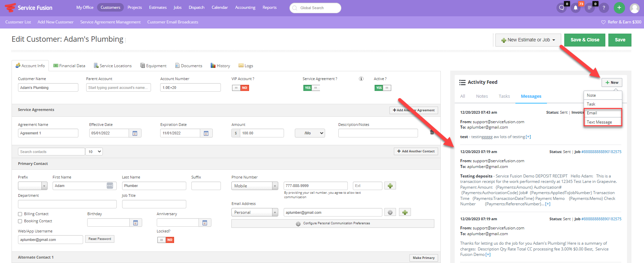Open the task list icon in header
644x263 pixels.
(x=590, y=8)
